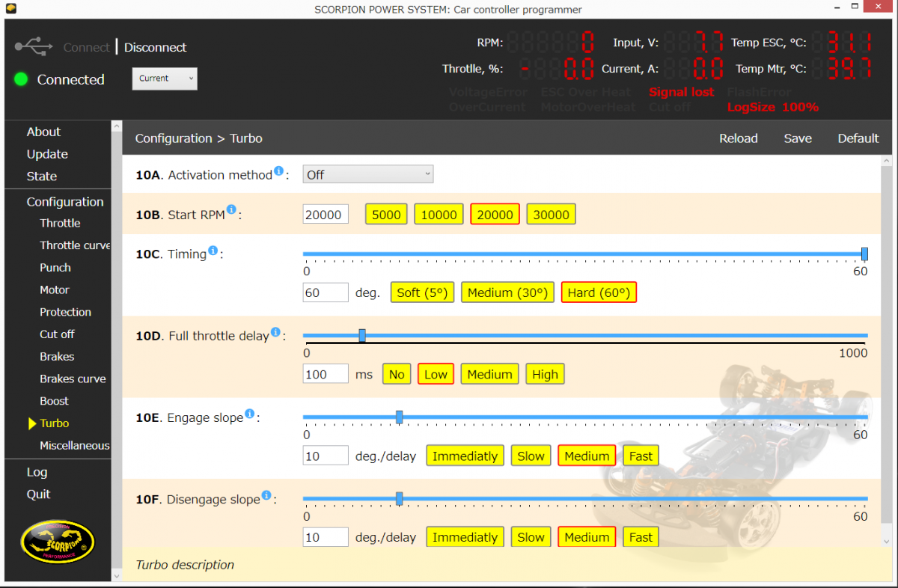The width and height of the screenshot is (898, 588).
Task: Click the info icon beside Engage slope
Action: [249, 414]
